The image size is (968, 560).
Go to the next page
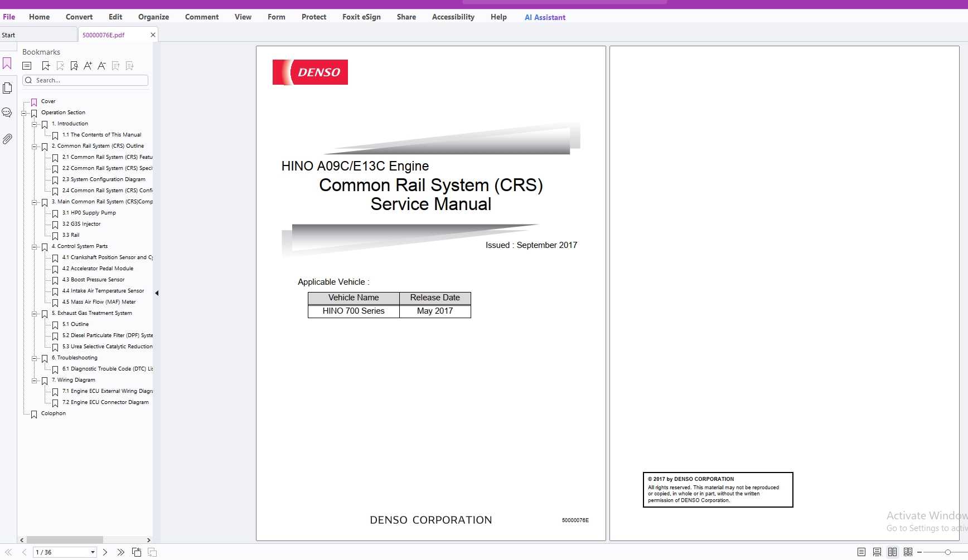pos(105,552)
